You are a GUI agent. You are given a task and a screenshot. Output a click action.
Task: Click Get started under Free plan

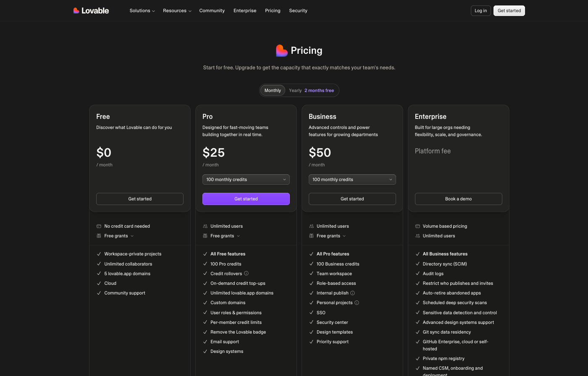(140, 199)
